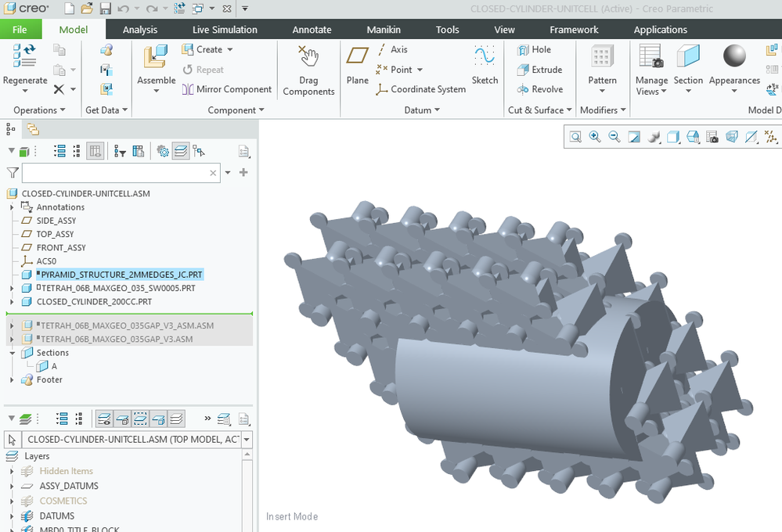The width and height of the screenshot is (782, 532).
Task: Click the Zoom In icon in graphics toolbar
Action: tap(595, 137)
